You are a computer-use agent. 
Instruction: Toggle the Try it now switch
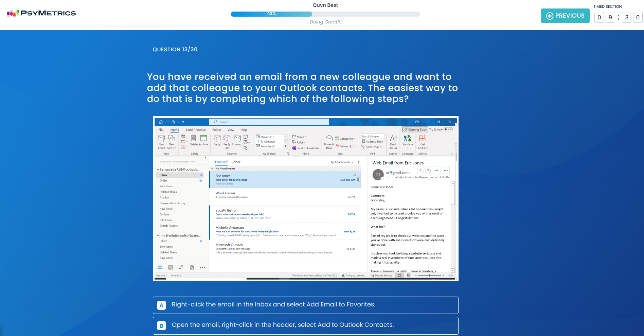(448, 129)
